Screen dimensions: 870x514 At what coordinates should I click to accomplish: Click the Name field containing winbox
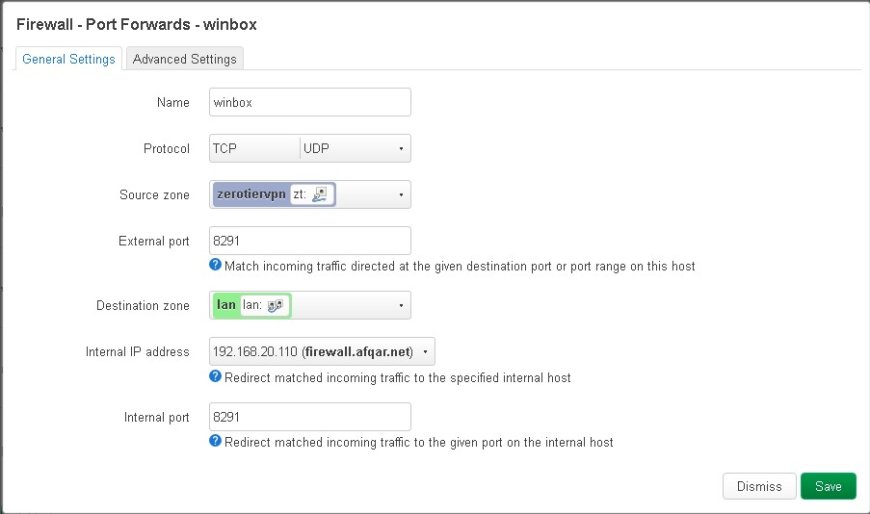(x=310, y=102)
